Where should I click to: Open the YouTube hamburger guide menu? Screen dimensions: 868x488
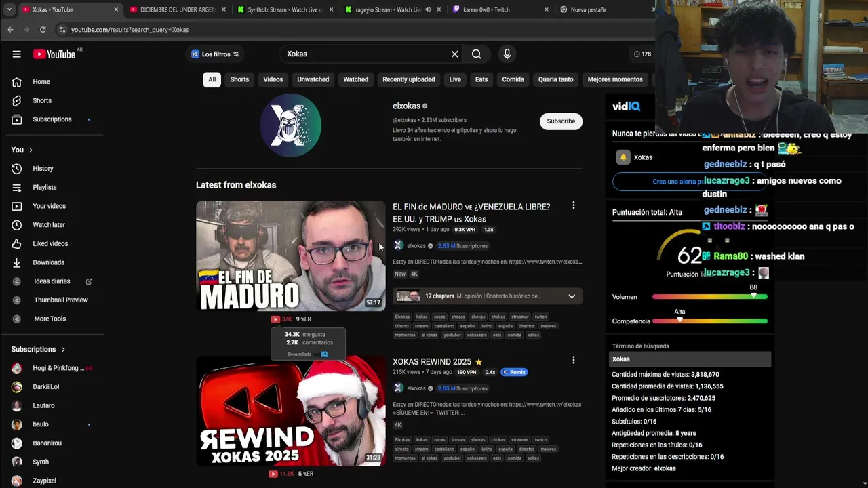[x=17, y=54]
